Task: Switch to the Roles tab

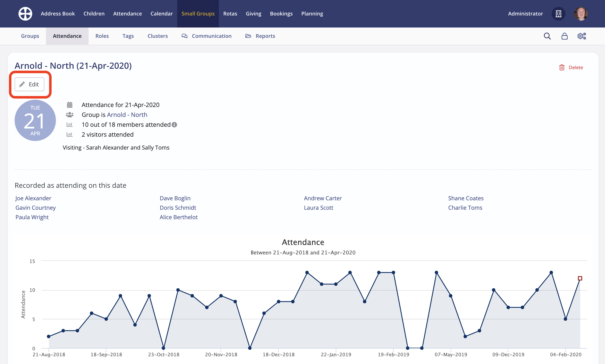Action: [x=102, y=36]
